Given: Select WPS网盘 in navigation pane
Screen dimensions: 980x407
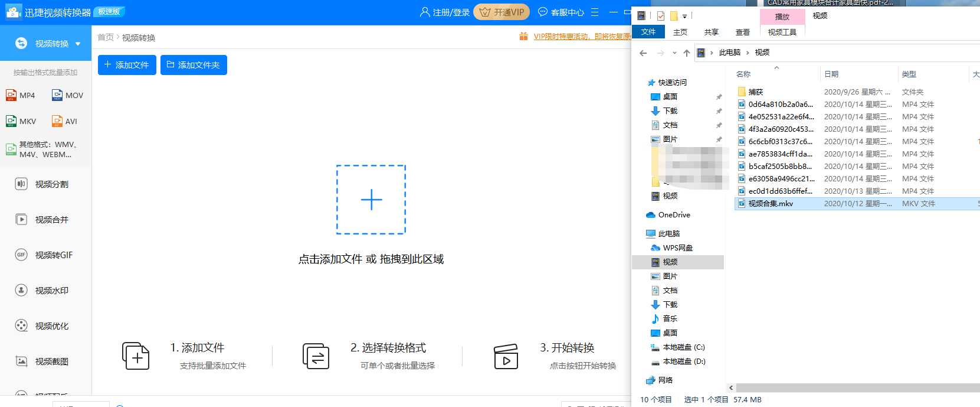Looking at the screenshot, I should click(677, 248).
